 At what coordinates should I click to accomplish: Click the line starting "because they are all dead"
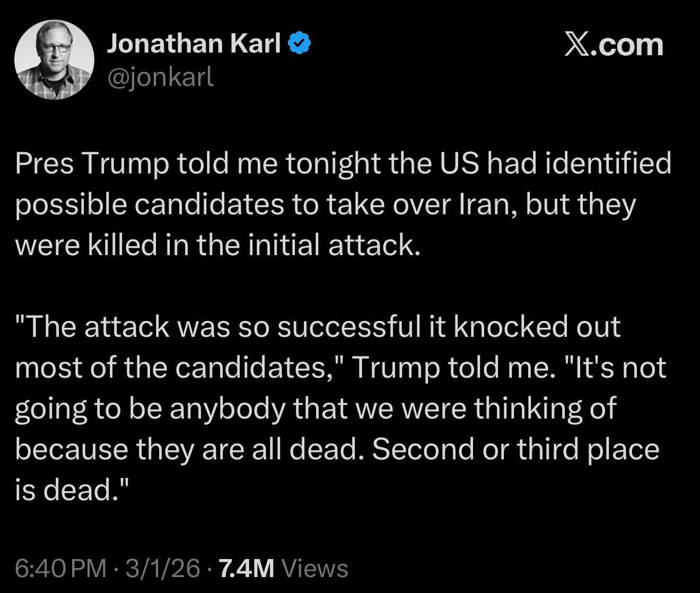337,449
